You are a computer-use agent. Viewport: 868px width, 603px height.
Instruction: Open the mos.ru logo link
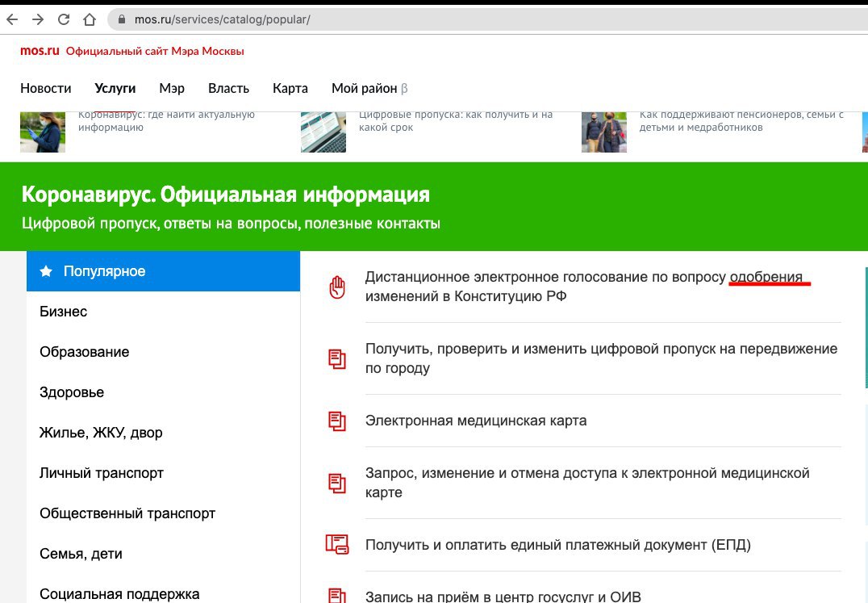[x=40, y=51]
